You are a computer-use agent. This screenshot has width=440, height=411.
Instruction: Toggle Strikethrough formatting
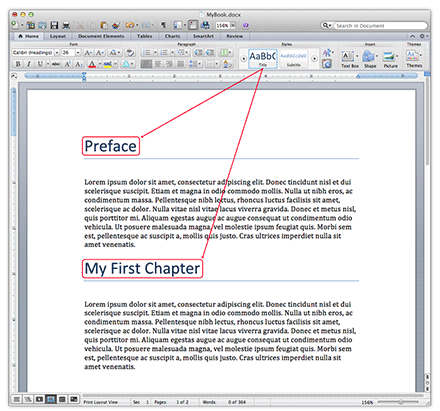tap(56, 64)
